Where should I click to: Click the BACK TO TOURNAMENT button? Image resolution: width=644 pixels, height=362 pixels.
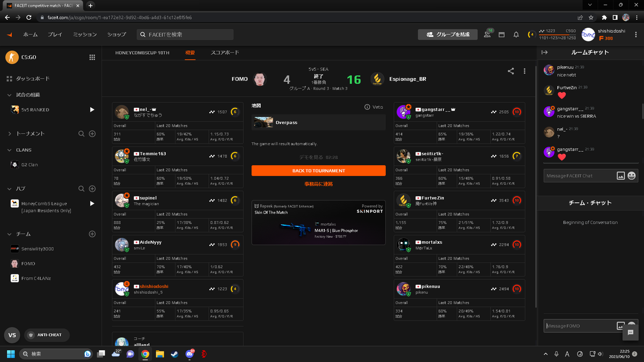[318, 171]
